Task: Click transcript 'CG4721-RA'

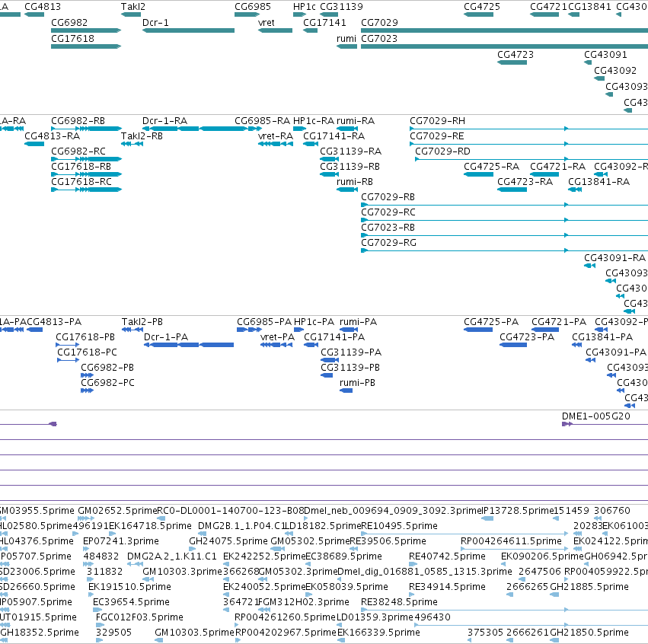Action: coord(558,167)
